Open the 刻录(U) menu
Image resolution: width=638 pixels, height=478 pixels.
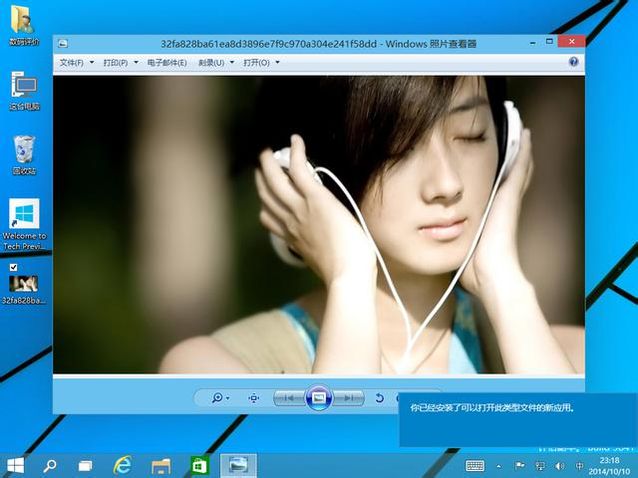point(212,63)
